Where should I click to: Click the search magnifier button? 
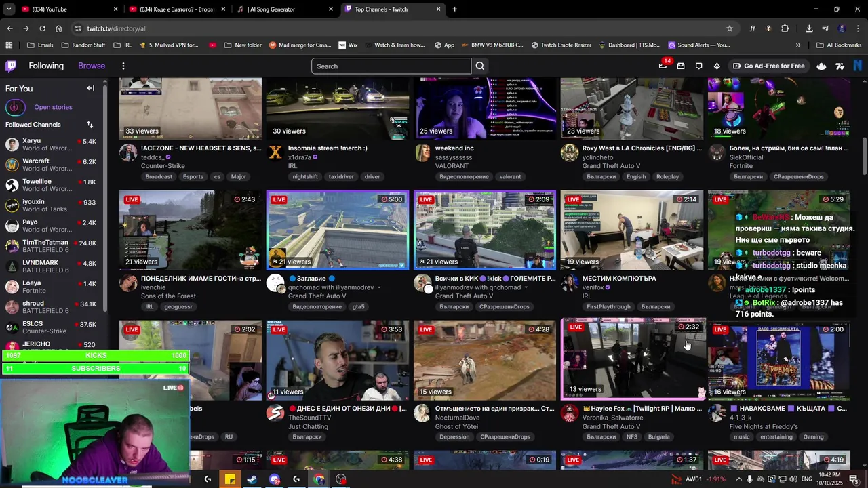point(480,66)
